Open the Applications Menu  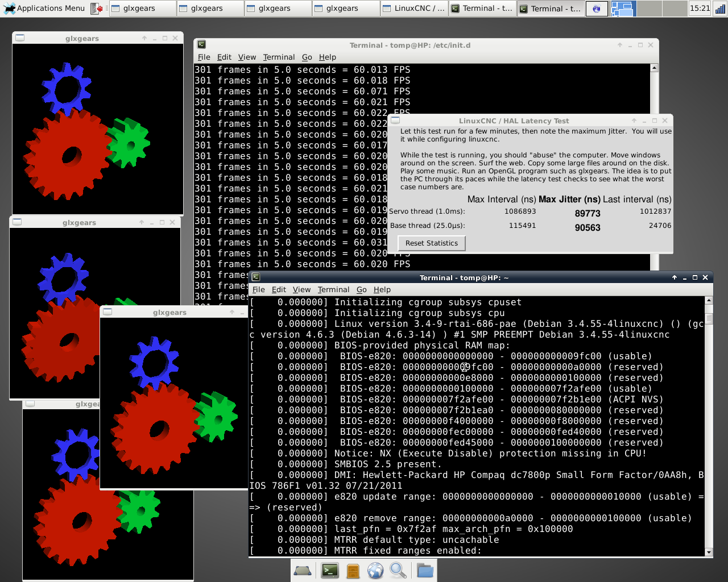(44, 9)
